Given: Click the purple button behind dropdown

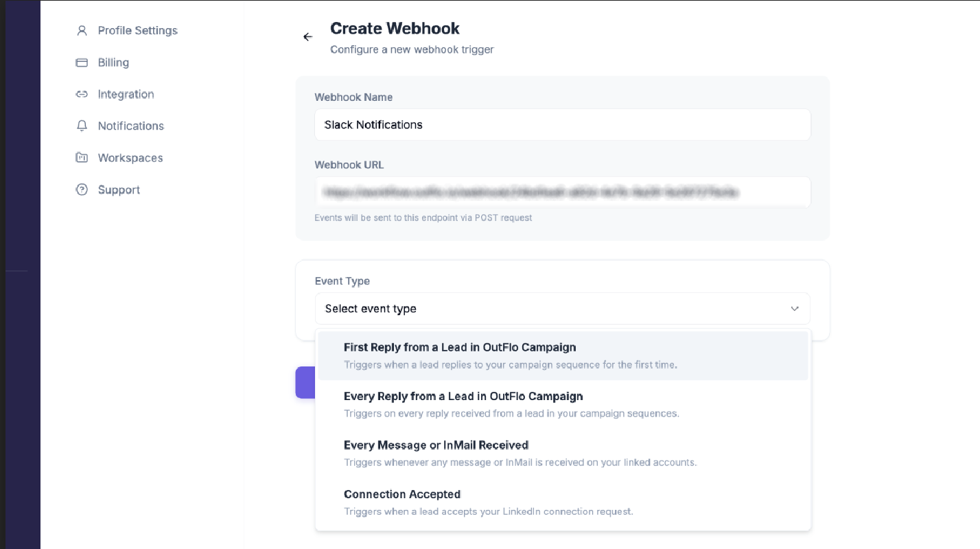Looking at the screenshot, I should point(305,382).
